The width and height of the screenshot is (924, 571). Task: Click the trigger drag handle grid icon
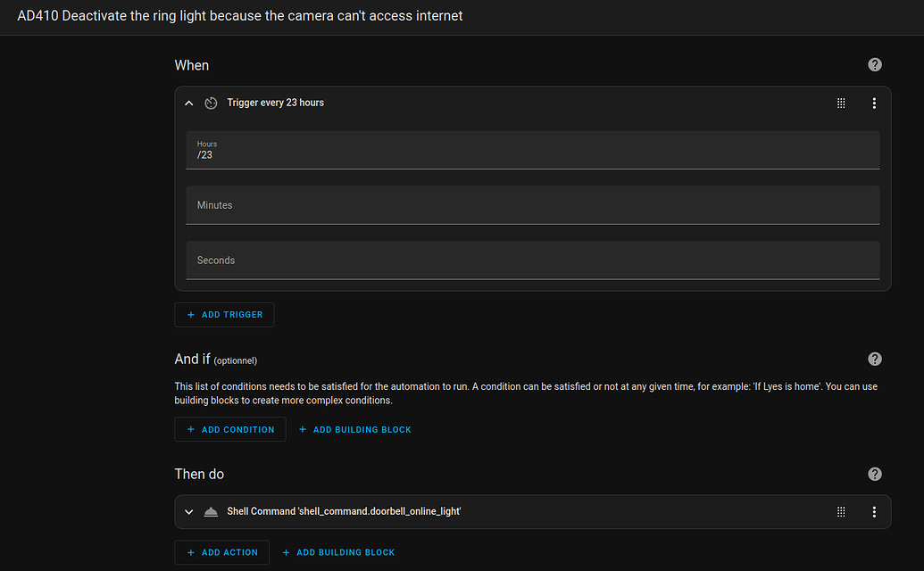tap(841, 103)
